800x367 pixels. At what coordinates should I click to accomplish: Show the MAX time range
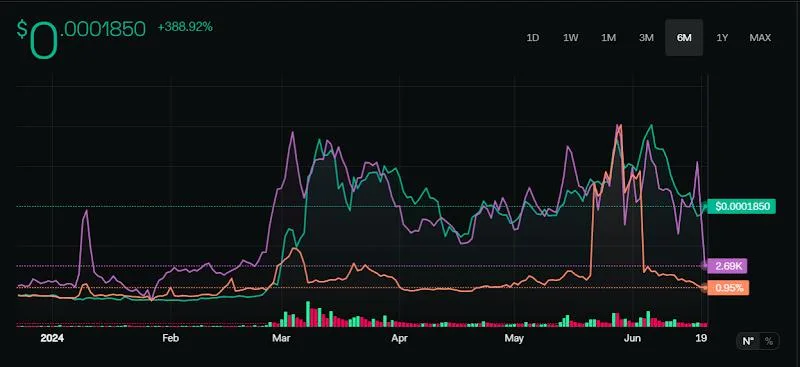[x=760, y=38]
